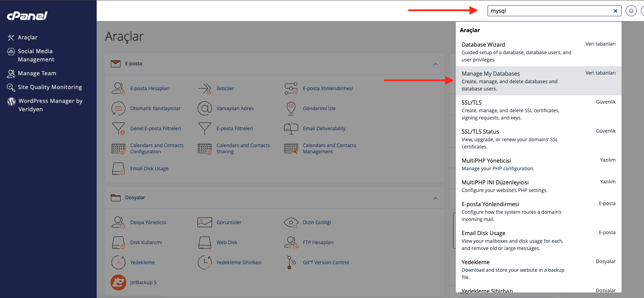Click the E-posta Hesapları icon
Image resolution: width=644 pixels, height=298 pixels.
(118, 88)
